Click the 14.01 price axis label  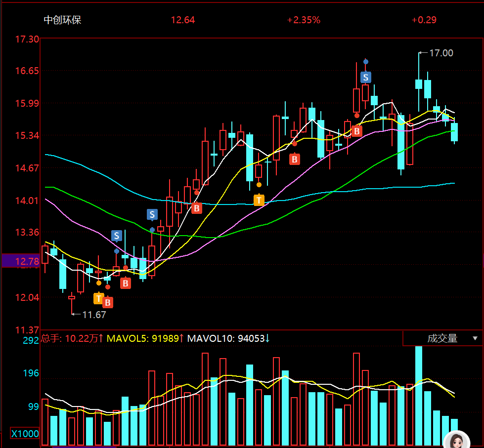click(27, 201)
